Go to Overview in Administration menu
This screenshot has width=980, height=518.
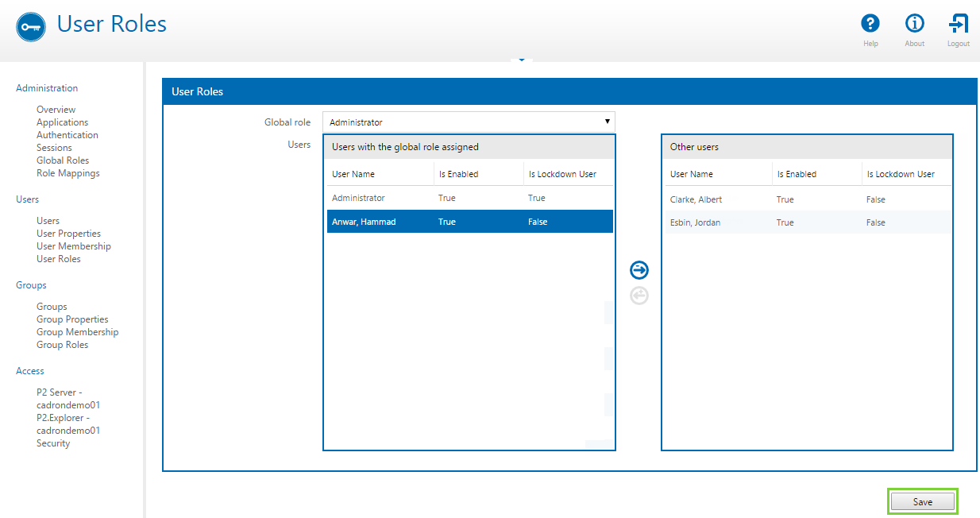[x=56, y=110]
